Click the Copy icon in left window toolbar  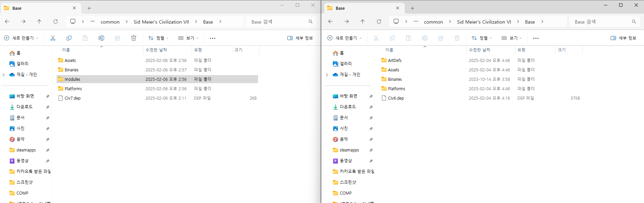click(x=69, y=38)
